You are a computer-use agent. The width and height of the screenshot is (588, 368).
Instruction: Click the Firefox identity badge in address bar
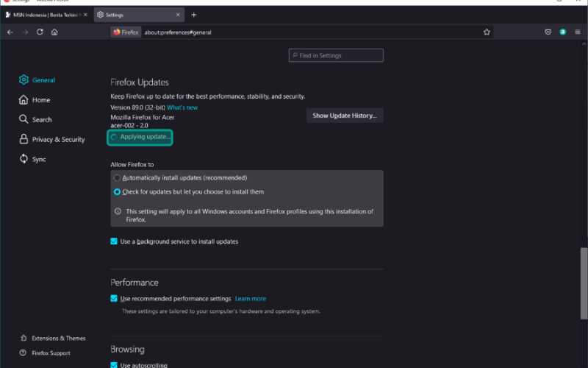pos(126,32)
